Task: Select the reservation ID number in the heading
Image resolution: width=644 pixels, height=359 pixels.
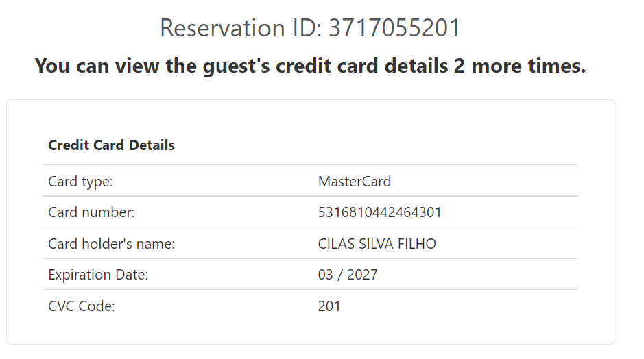Action: point(394,28)
